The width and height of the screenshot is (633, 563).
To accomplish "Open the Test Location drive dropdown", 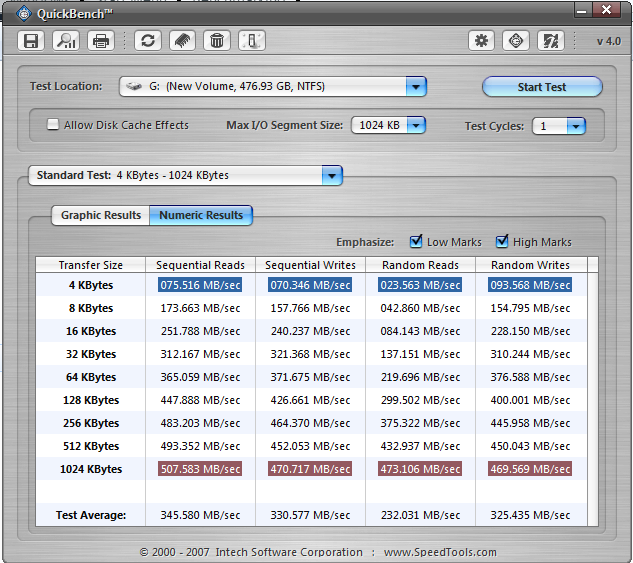I will [x=416, y=87].
